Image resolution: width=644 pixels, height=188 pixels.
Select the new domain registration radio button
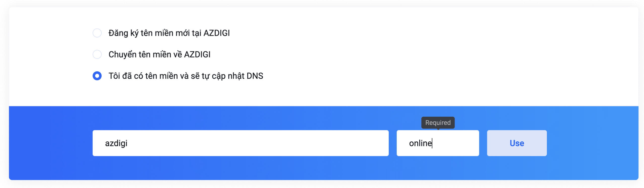[x=97, y=33]
